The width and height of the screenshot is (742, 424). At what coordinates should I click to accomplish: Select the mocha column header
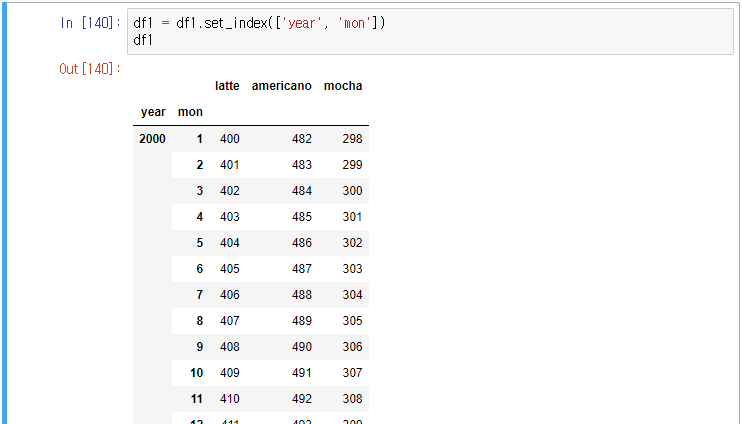pos(343,86)
